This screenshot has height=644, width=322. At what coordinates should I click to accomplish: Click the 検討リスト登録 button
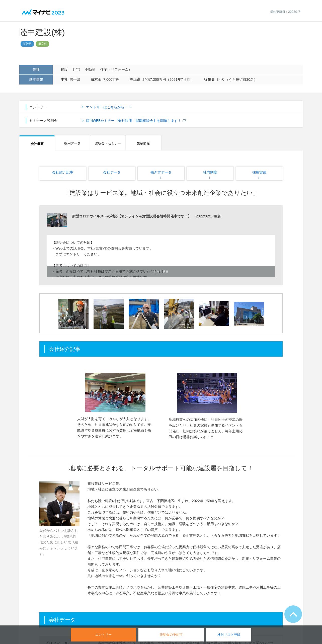pos(229,634)
